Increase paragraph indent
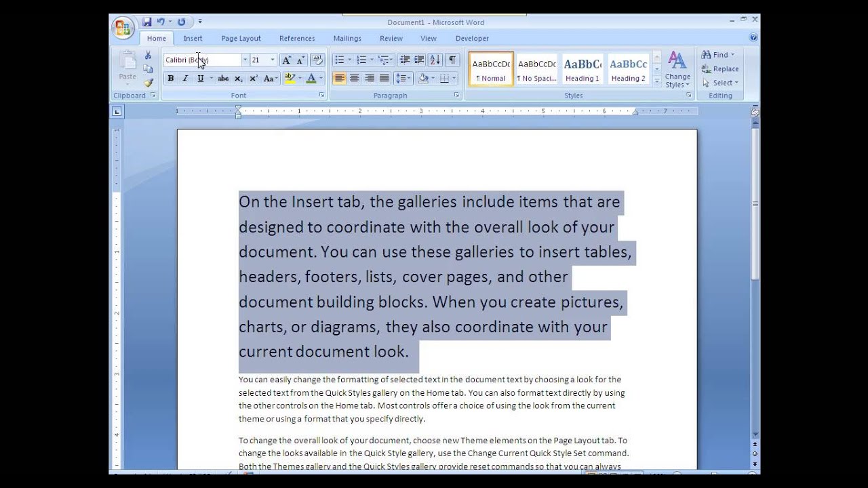 (419, 60)
